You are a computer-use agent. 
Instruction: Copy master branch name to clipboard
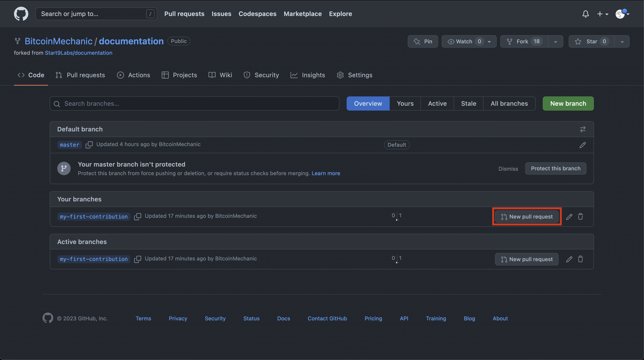[89, 145]
